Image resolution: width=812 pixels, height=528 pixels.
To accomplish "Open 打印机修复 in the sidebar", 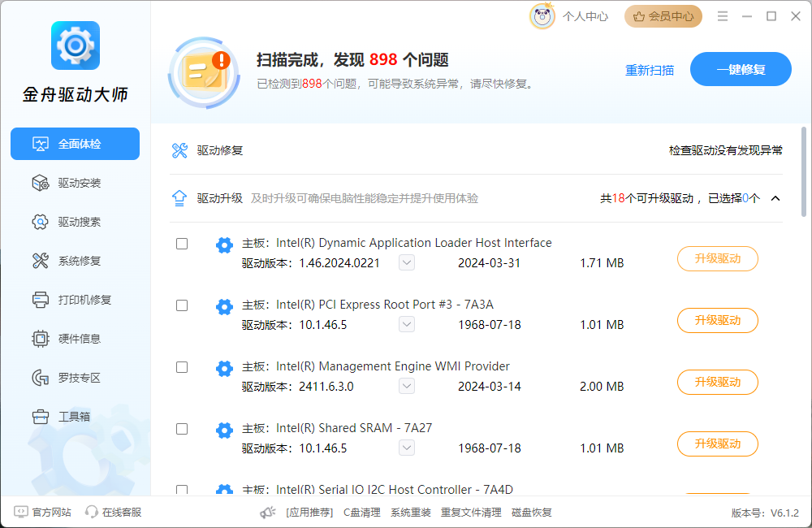I will click(75, 300).
